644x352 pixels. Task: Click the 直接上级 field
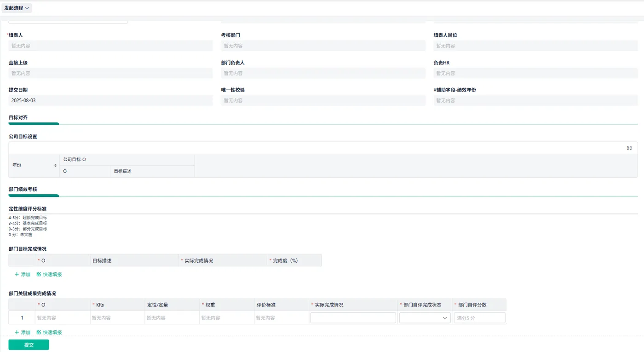click(x=111, y=73)
